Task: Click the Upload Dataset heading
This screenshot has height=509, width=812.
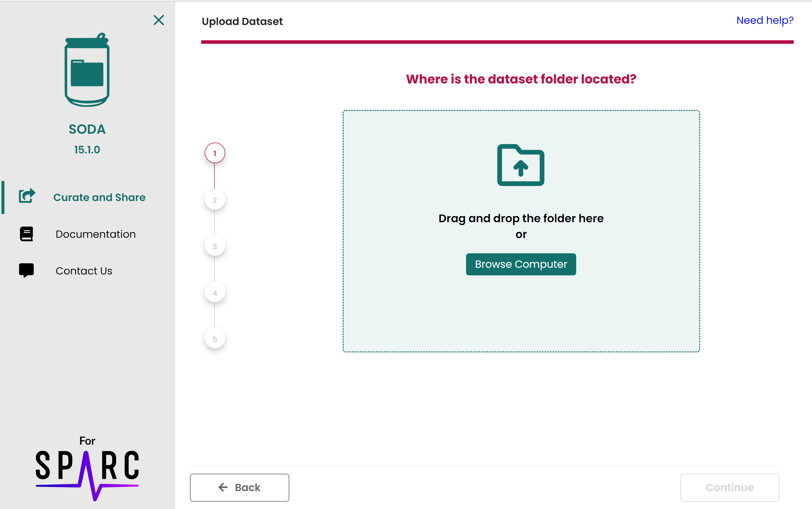Action: tap(242, 21)
